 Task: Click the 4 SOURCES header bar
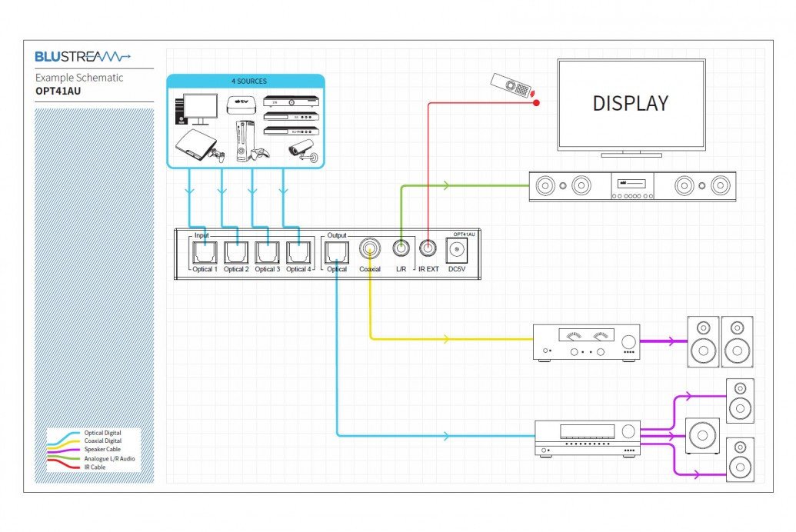pos(245,81)
